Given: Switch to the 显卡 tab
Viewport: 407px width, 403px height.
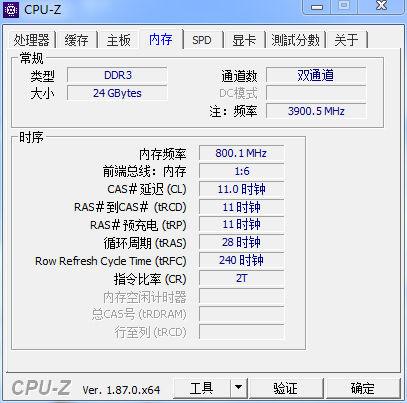Looking at the screenshot, I should [244, 40].
